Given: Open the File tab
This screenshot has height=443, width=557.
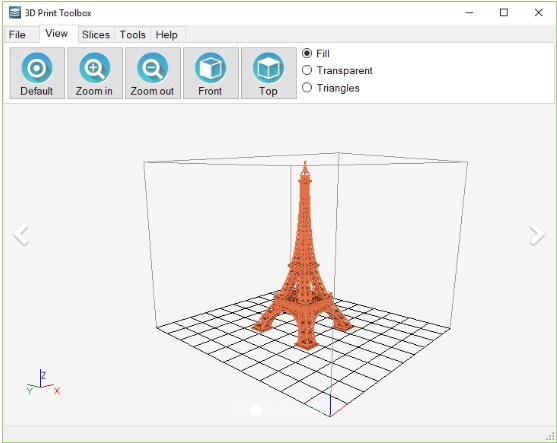Looking at the screenshot, I should tap(17, 34).
